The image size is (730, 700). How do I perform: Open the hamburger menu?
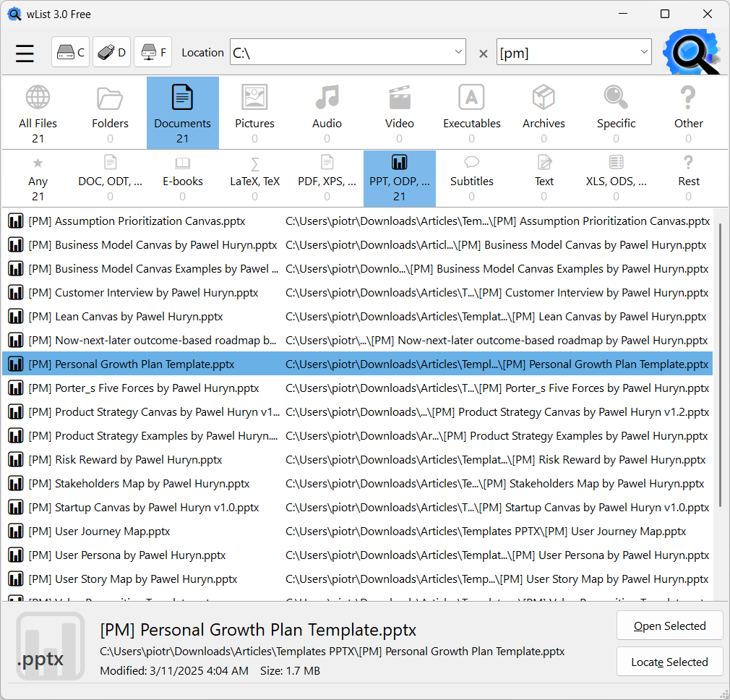25,52
